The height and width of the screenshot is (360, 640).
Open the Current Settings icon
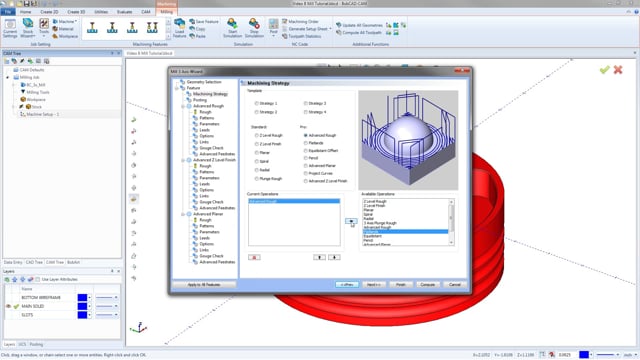(10, 27)
